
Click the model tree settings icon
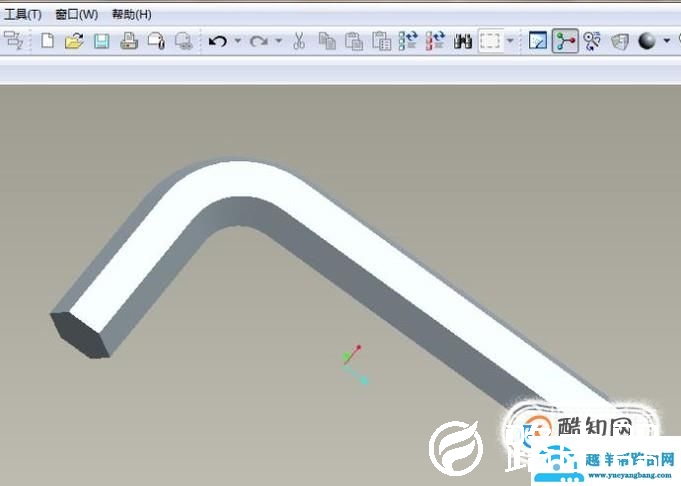pos(15,41)
